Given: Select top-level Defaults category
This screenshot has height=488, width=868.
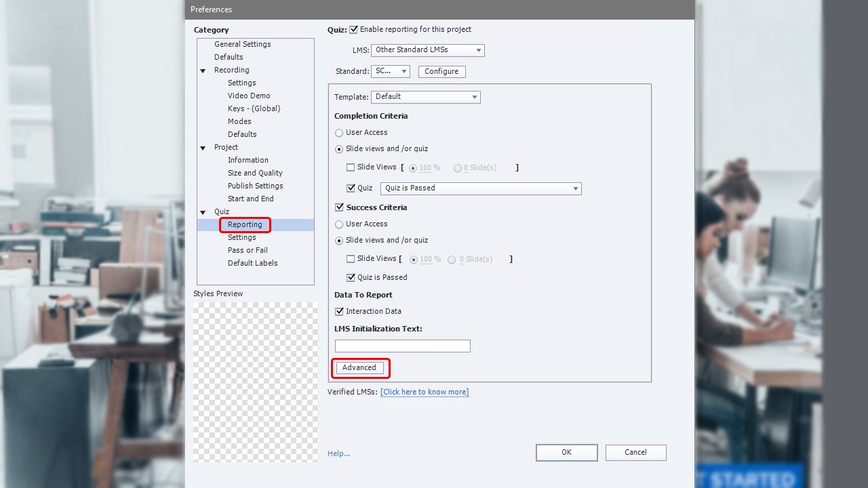Looking at the screenshot, I should [x=229, y=57].
